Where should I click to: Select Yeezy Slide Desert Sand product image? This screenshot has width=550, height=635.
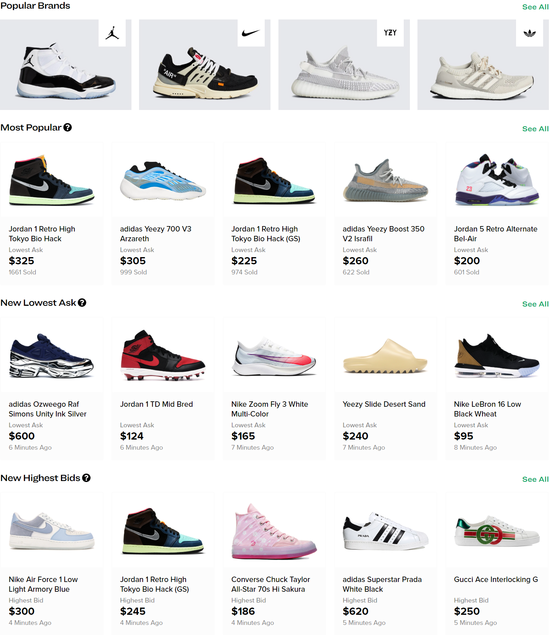point(385,356)
